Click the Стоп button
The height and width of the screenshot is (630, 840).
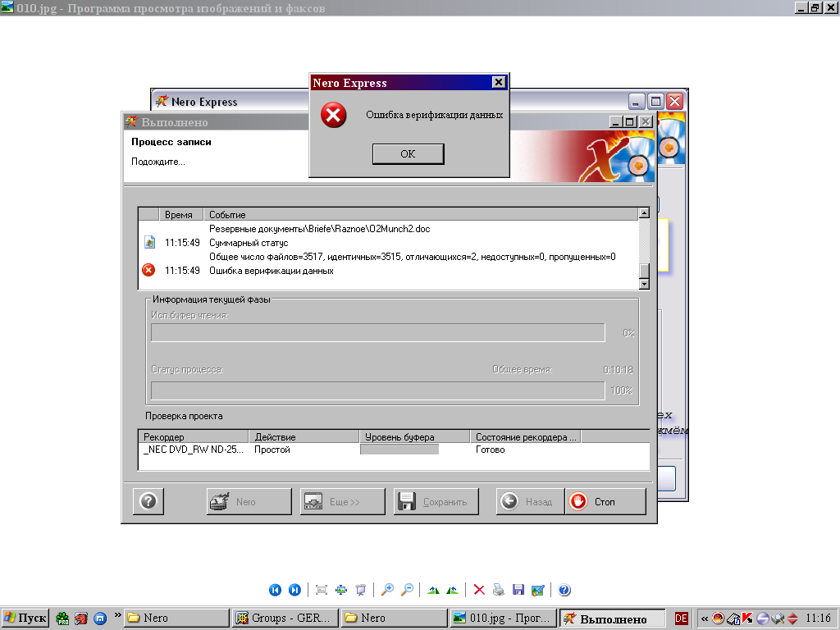(605, 501)
